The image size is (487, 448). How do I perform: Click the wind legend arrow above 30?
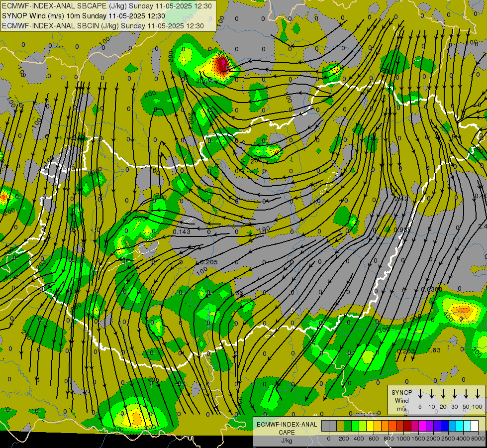(x=454, y=394)
